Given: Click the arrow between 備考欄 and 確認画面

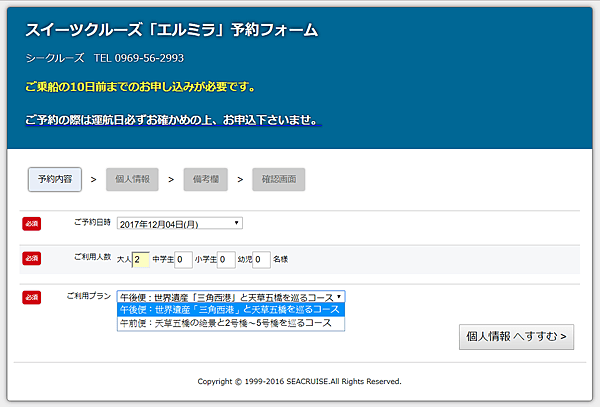Looking at the screenshot, I should 241,181.
